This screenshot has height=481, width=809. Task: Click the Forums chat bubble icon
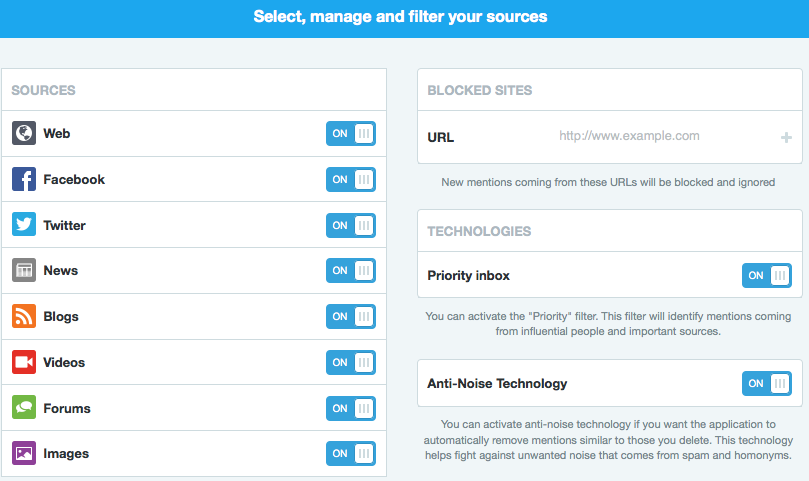point(24,408)
